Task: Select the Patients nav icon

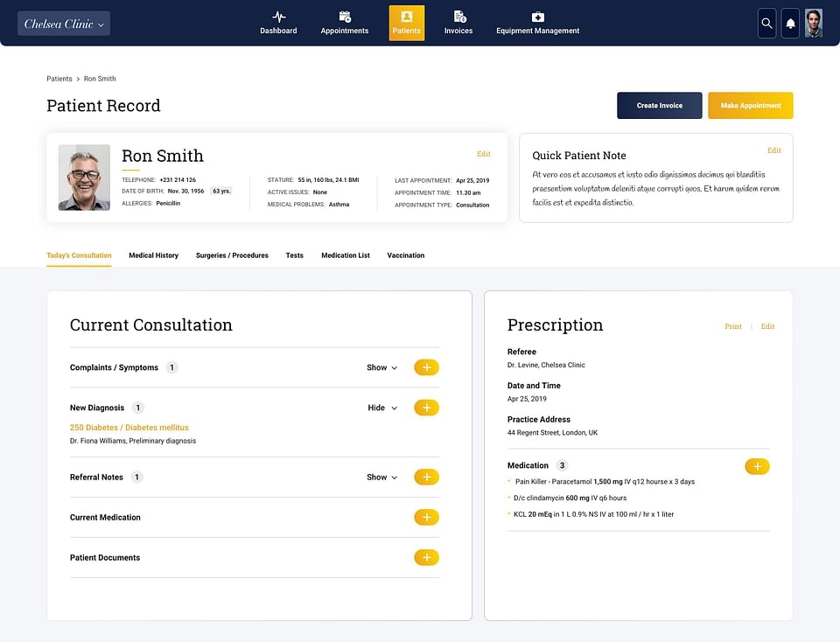Action: 407,17
